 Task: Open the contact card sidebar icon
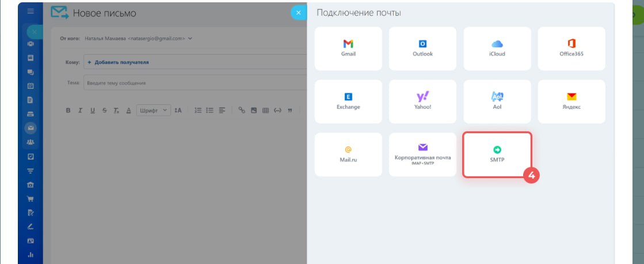point(31,241)
